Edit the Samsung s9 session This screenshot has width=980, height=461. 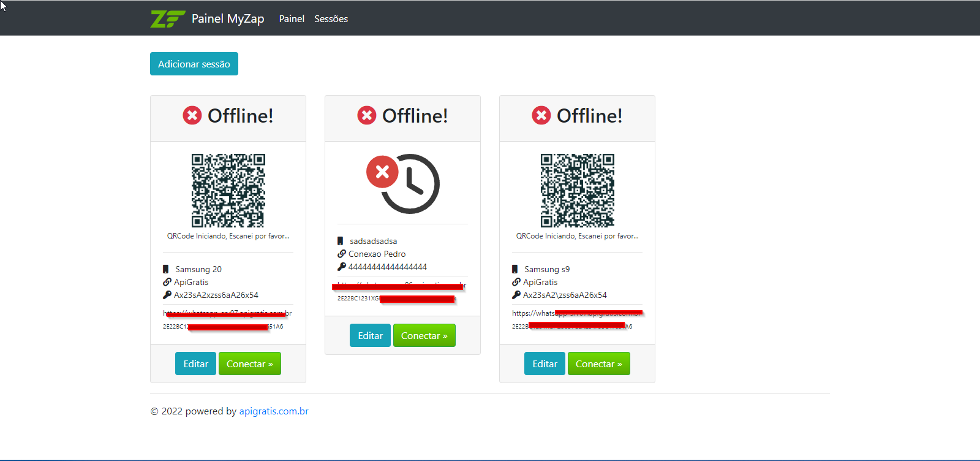point(545,364)
